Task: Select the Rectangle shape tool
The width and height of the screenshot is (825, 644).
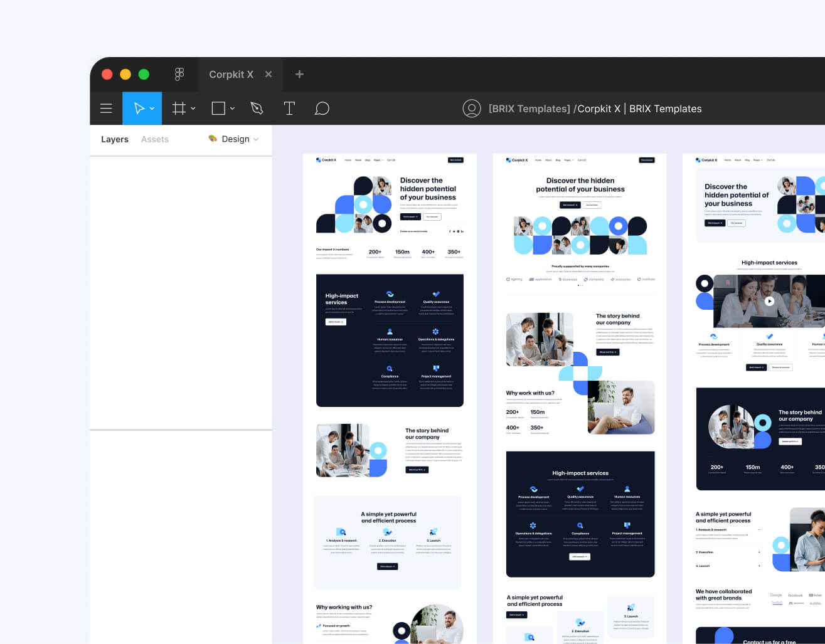Action: click(x=217, y=108)
